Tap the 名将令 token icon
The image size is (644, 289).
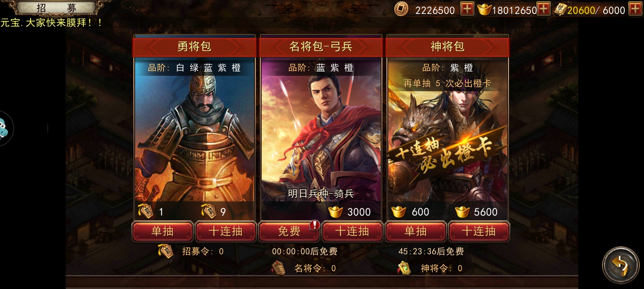click(x=278, y=268)
